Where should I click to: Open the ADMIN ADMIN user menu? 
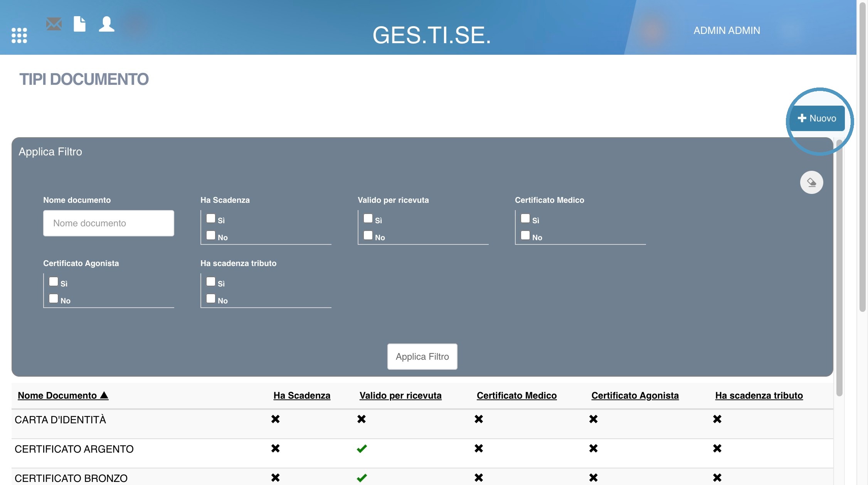727,30
